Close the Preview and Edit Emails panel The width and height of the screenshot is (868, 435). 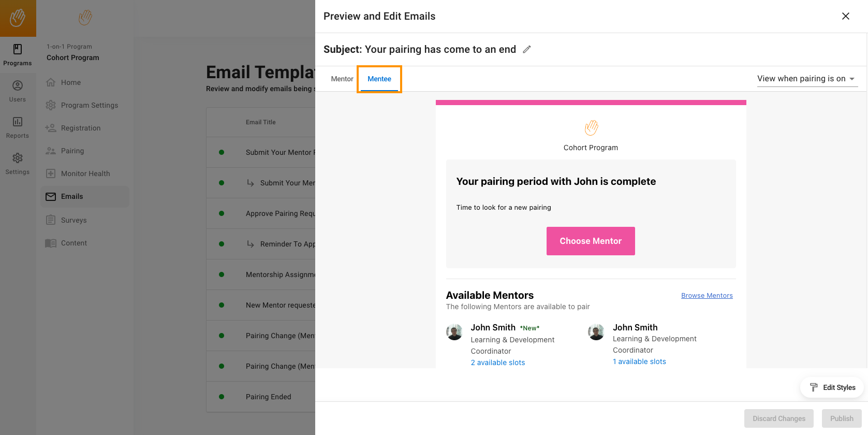845,16
